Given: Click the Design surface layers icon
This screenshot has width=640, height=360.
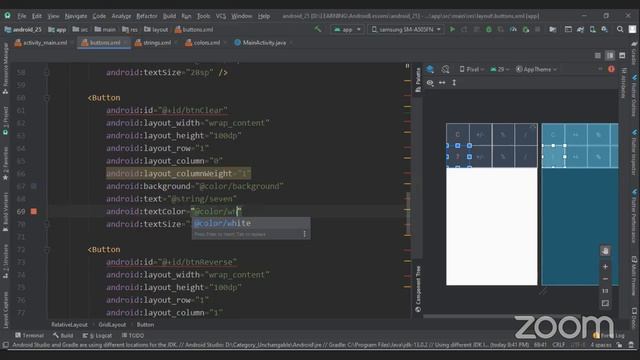Looking at the screenshot, I should pos(430,69).
